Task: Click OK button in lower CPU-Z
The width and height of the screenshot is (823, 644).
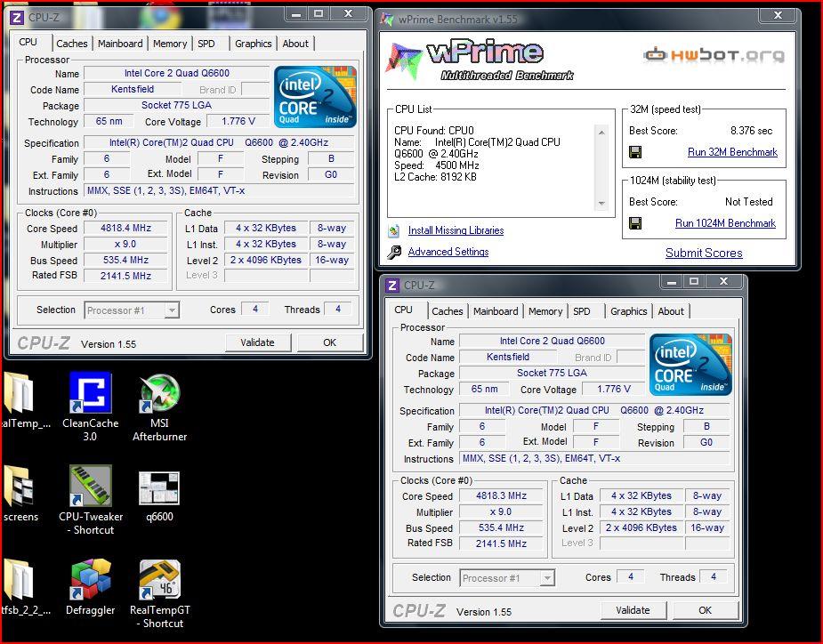Action: (705, 610)
